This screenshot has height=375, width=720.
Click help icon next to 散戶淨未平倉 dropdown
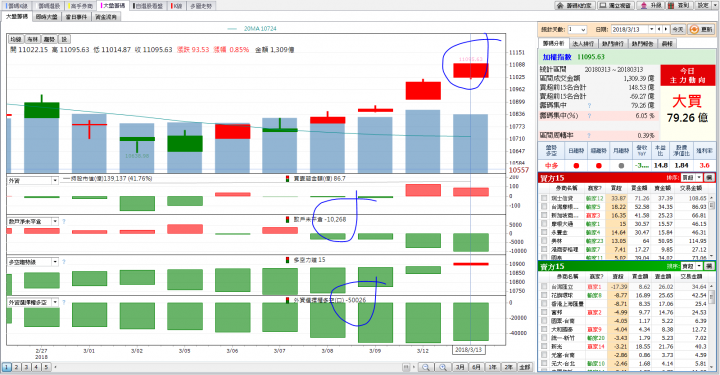[x=63, y=221]
